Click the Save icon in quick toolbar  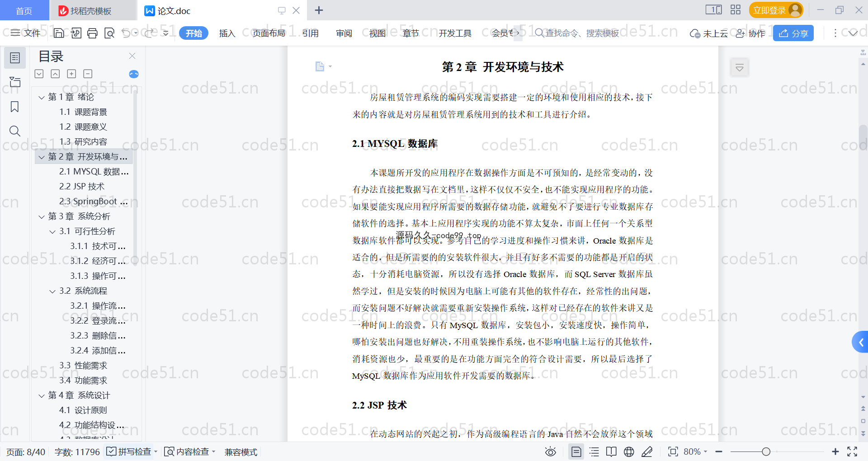pyautogui.click(x=59, y=33)
